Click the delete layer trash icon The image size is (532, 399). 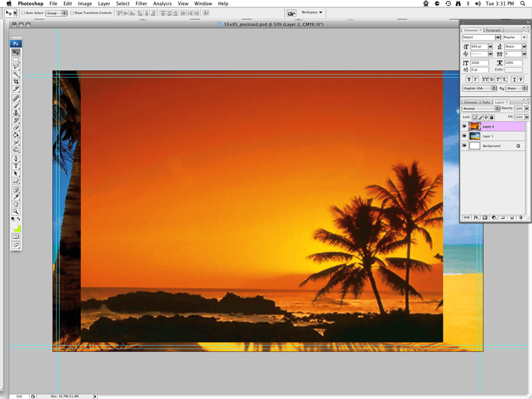[520, 218]
